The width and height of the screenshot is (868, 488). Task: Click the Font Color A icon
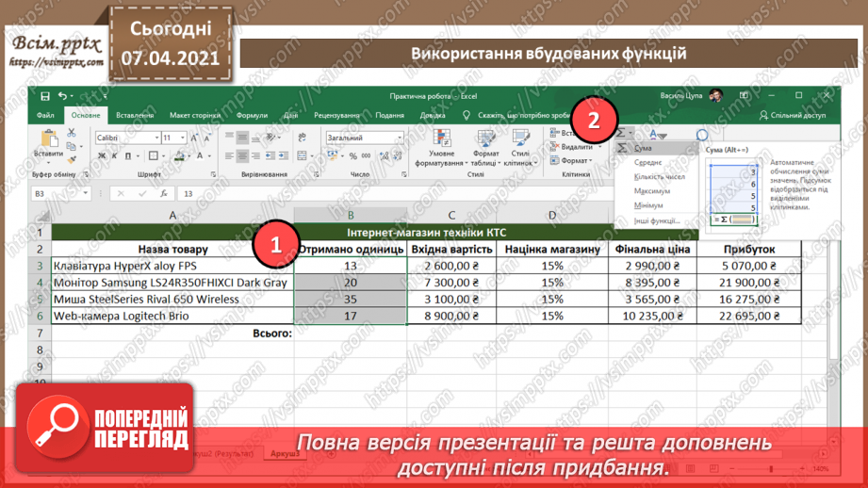pos(199,156)
